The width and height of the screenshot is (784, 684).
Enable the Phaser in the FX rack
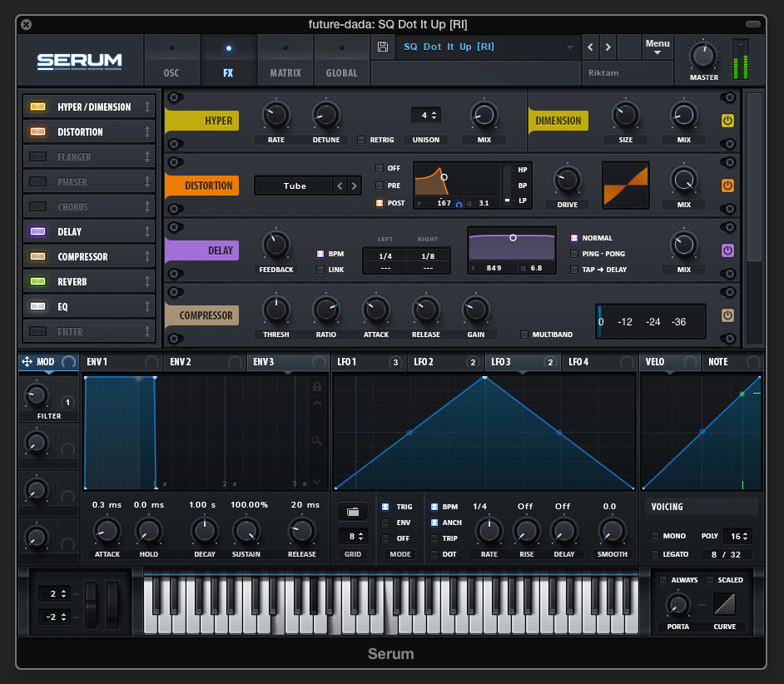(x=38, y=181)
